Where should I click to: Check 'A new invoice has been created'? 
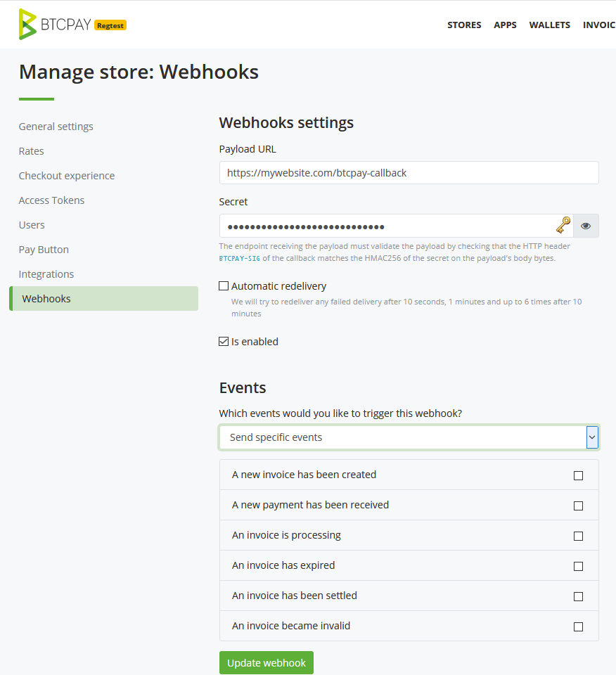click(x=578, y=475)
